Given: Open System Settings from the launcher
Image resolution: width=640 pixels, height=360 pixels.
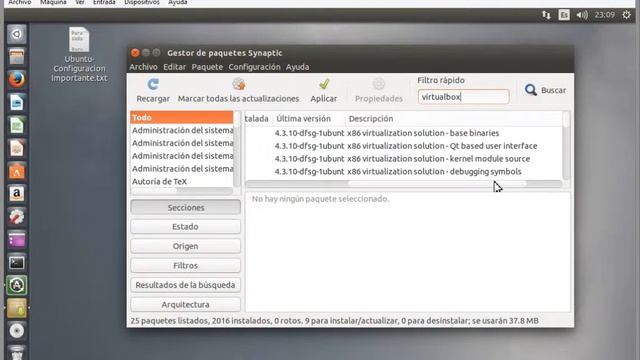Looking at the screenshot, I should pos(16,216).
